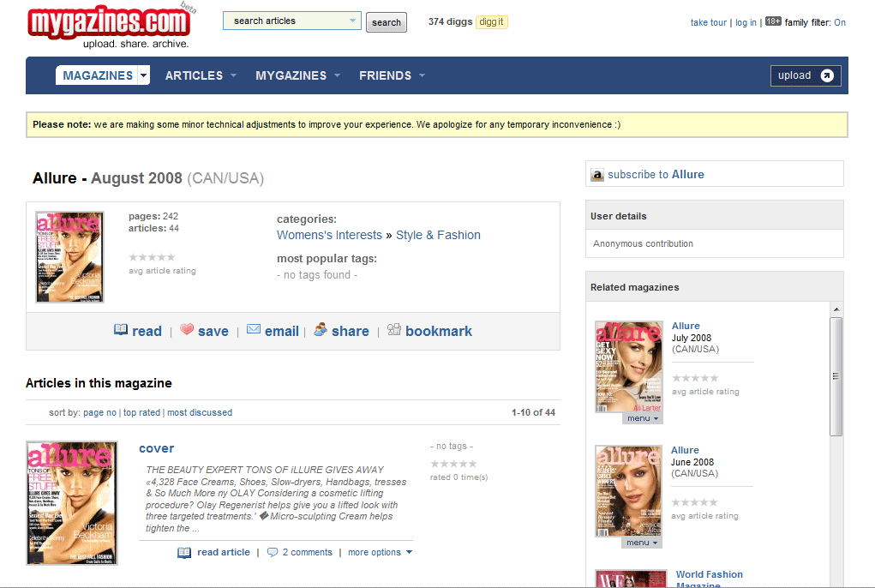
Task: Sort articles by page no
Action: click(100, 412)
